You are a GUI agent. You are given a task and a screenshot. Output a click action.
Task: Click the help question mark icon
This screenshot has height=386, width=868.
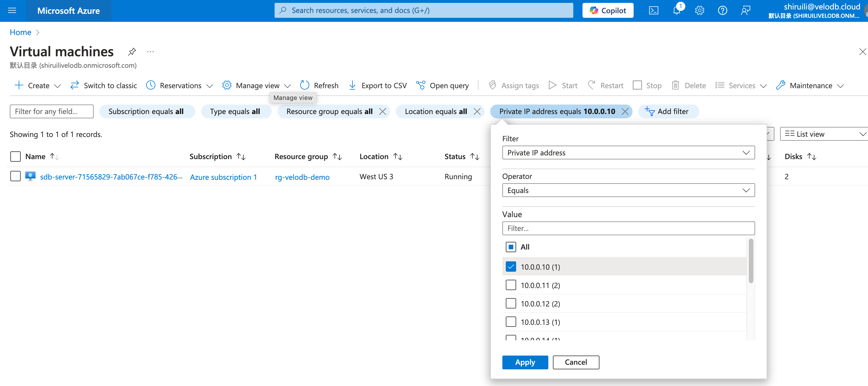(722, 10)
